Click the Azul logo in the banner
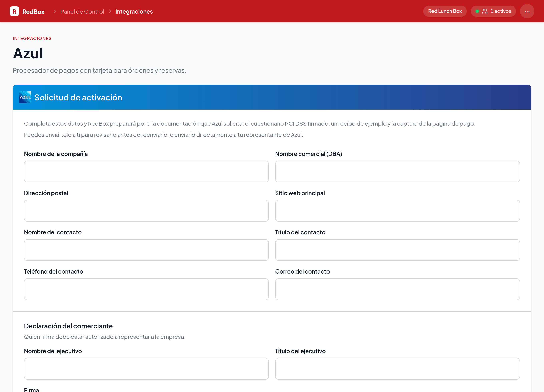 pyautogui.click(x=25, y=97)
